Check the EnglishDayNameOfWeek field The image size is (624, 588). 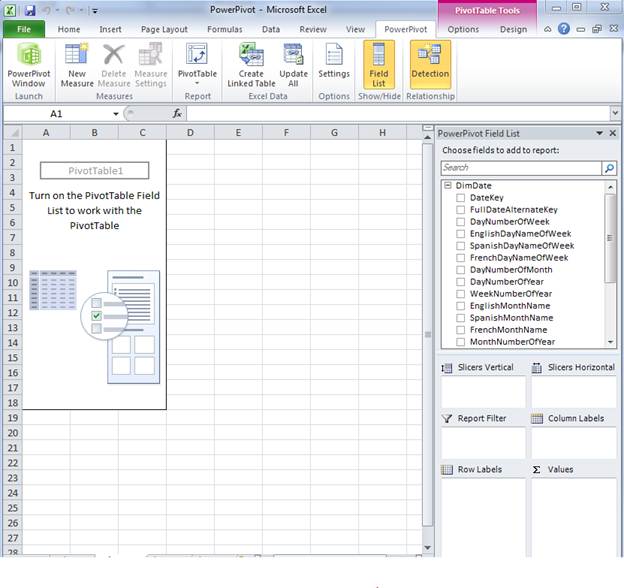point(460,234)
